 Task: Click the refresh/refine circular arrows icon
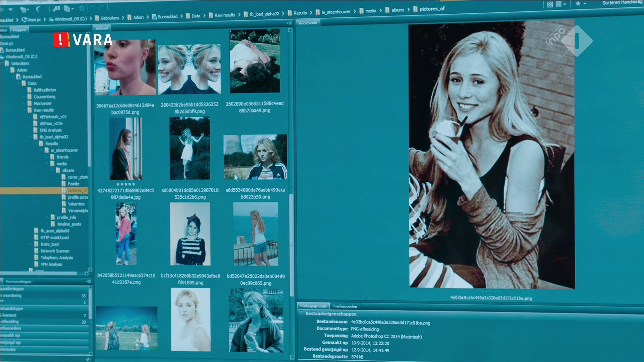tap(82, 8)
